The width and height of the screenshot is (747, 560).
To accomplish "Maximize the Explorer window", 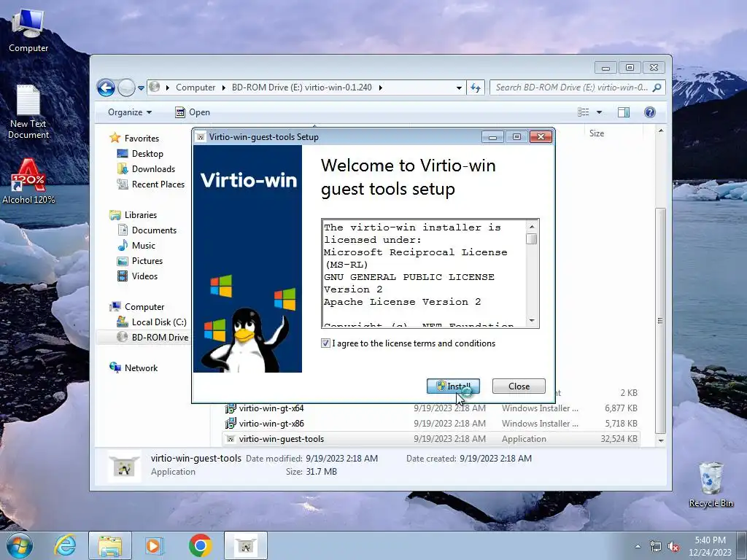I will (630, 68).
